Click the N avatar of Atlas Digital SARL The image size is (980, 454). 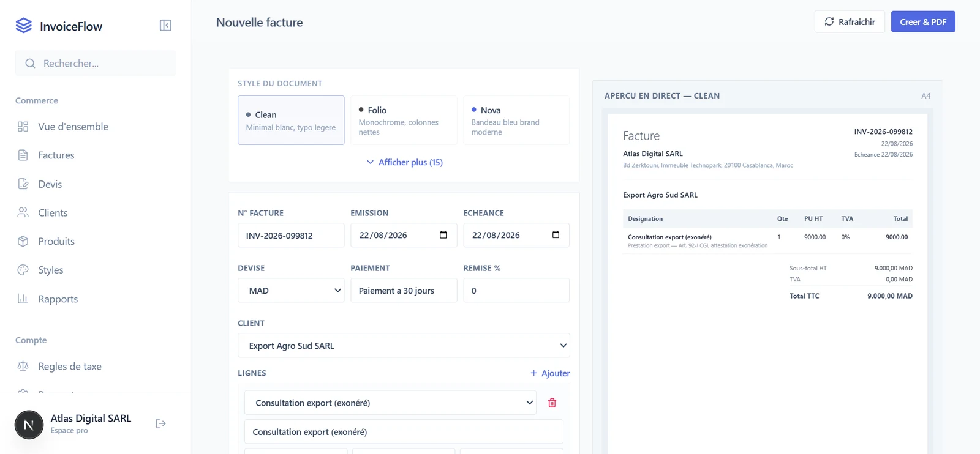29,425
